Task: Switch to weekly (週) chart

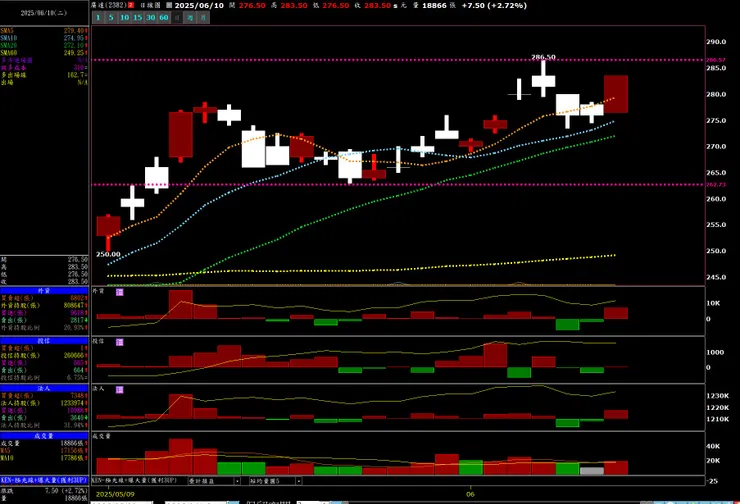Action: coord(190,17)
